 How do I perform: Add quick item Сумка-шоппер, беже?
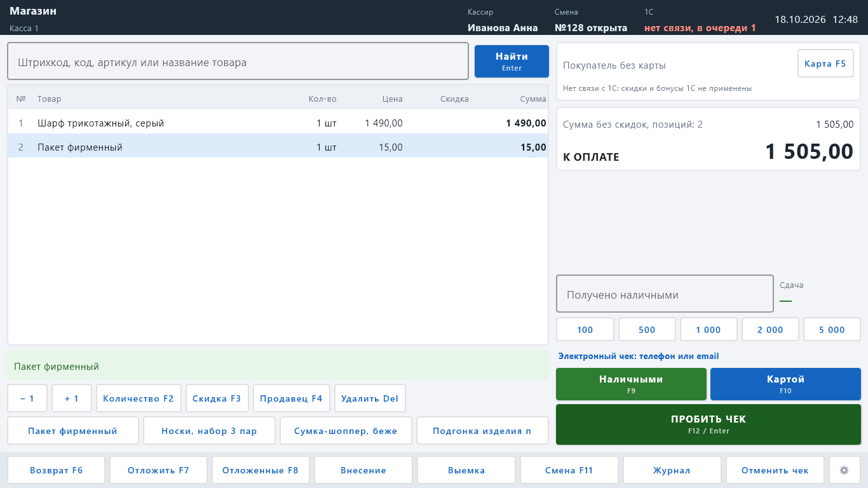coord(346,431)
